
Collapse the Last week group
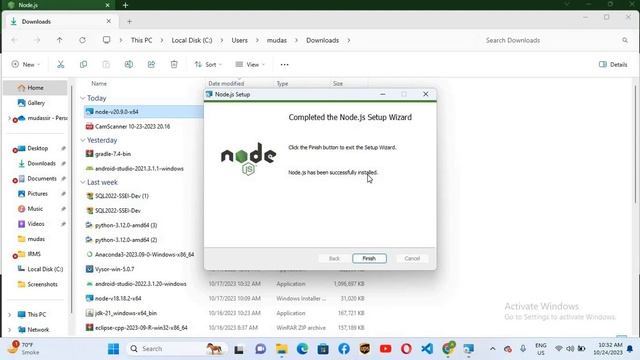(x=83, y=182)
